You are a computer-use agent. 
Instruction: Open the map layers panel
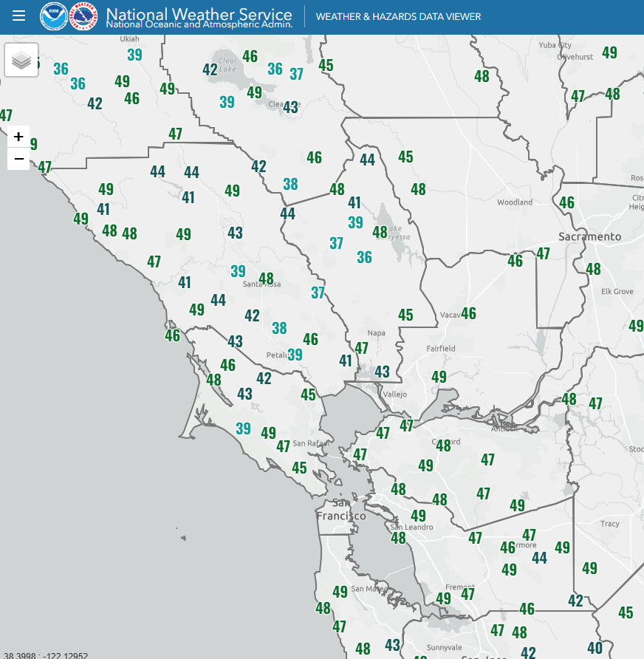(21, 60)
